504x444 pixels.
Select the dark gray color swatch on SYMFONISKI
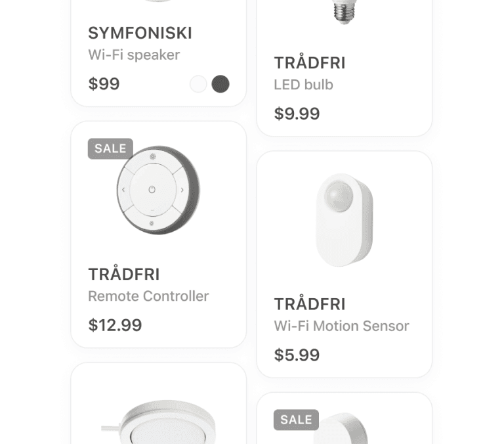pyautogui.click(x=220, y=84)
